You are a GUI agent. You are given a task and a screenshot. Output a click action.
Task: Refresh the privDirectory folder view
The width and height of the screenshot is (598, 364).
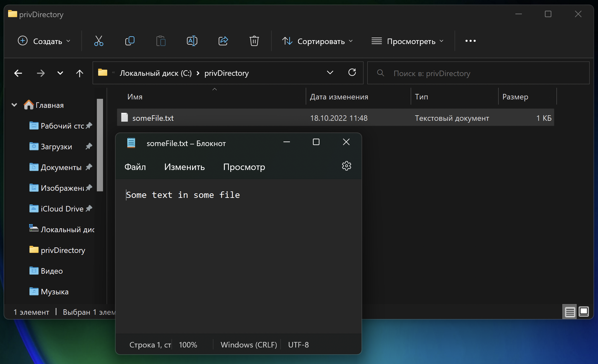pos(352,73)
